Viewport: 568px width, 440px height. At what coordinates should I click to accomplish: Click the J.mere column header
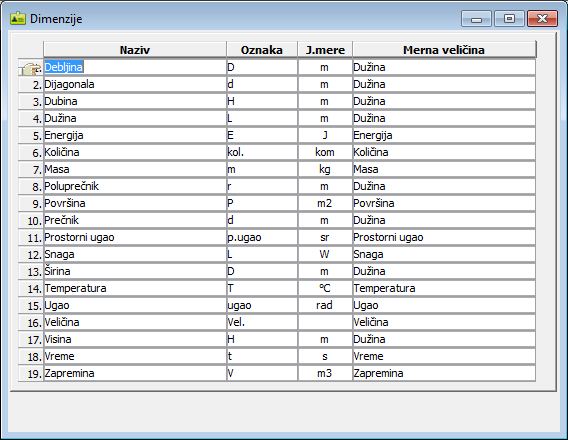tap(325, 50)
